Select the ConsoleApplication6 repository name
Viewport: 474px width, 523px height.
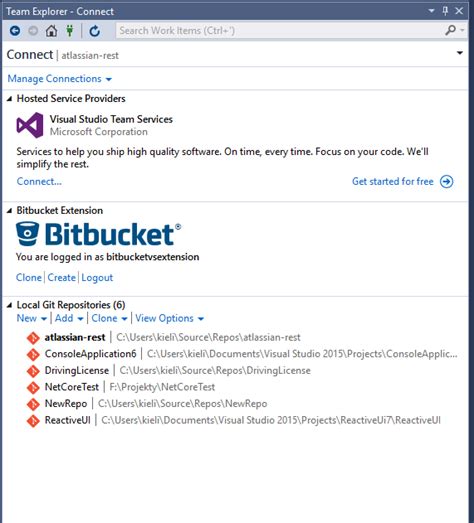[90, 354]
